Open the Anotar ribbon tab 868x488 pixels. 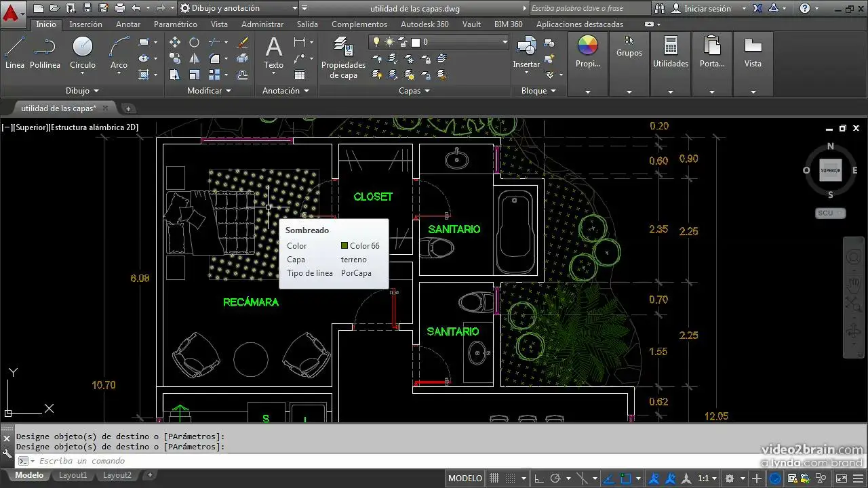(128, 24)
